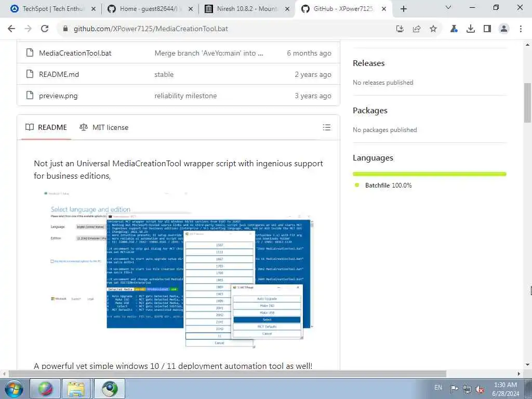Viewport: 532px width, 399px height.
Task: Click 'No packages published' text
Action: [x=385, y=129]
